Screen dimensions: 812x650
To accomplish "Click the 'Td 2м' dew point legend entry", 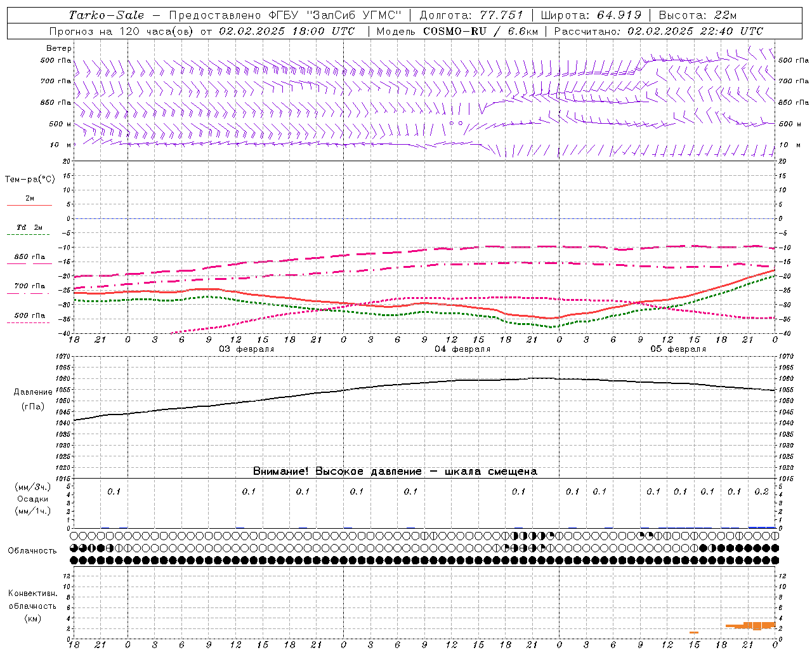I will 30,227.
